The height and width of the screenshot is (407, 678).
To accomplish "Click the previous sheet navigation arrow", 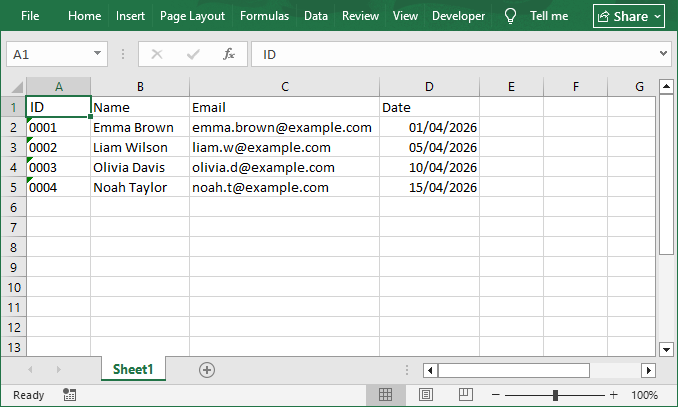I will click(x=30, y=369).
